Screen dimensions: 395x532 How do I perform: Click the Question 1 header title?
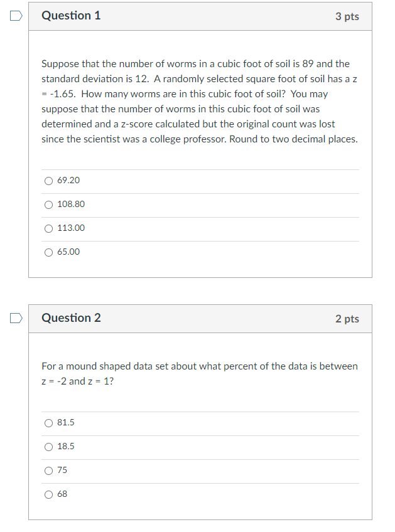pos(71,16)
